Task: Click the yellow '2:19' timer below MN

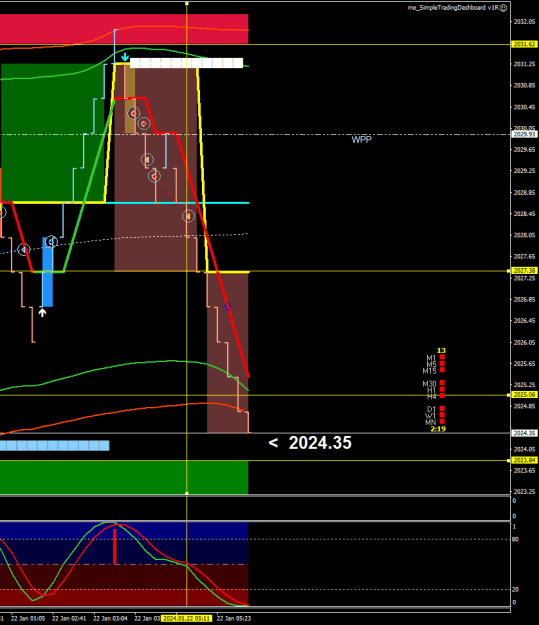Action: coord(438,429)
